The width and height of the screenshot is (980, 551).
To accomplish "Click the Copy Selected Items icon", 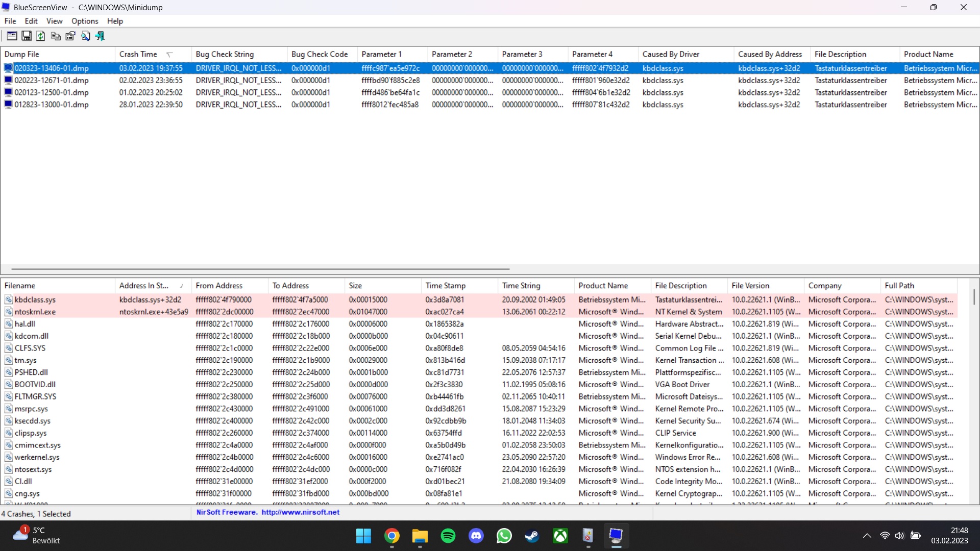I will coord(56,36).
